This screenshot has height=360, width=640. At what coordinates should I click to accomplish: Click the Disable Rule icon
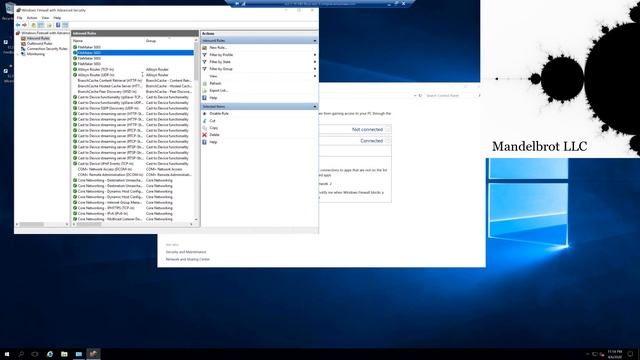click(x=205, y=113)
